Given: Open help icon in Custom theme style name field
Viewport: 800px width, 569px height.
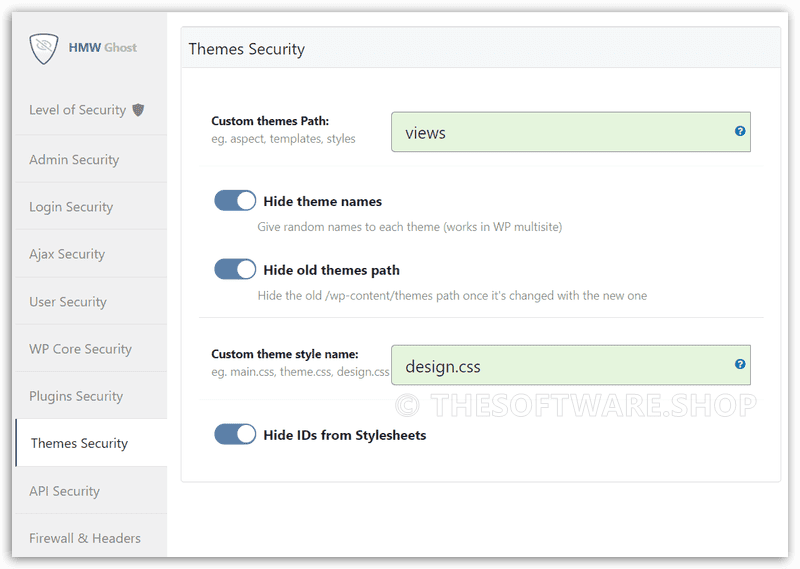Looking at the screenshot, I should [x=740, y=364].
